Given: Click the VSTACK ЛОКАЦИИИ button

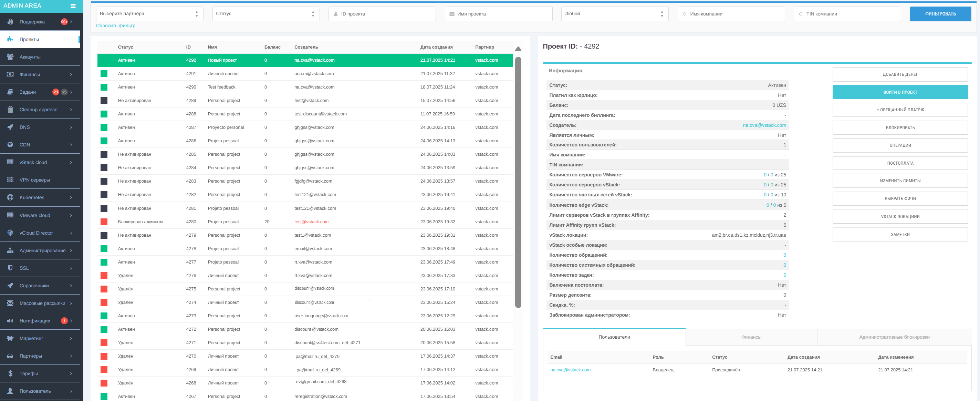Looking at the screenshot, I should pos(900,216).
